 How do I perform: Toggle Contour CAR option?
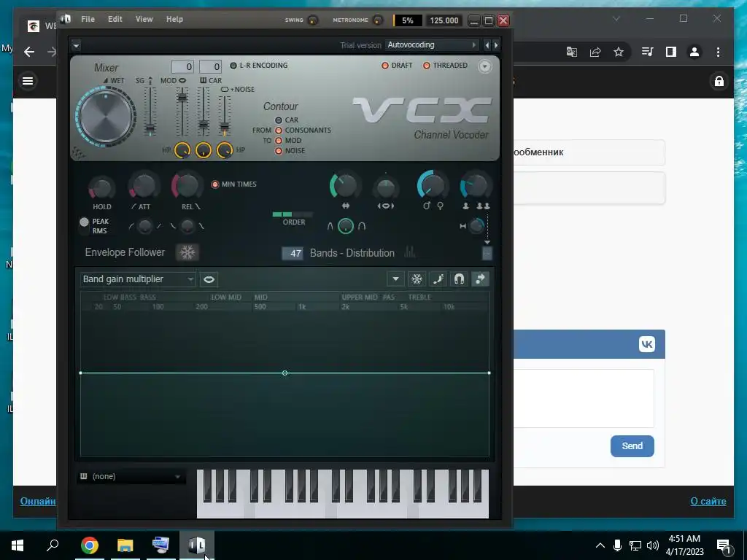coord(286,120)
